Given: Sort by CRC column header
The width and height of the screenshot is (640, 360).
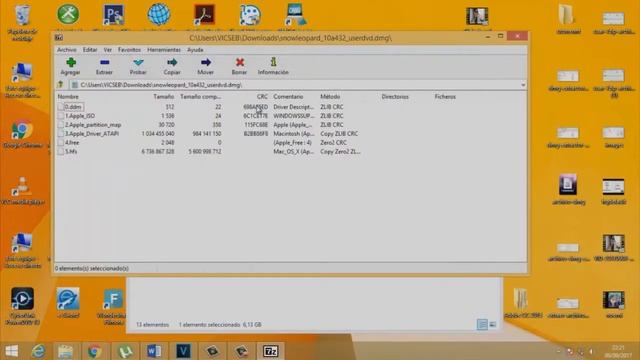Looking at the screenshot, I should click(x=262, y=97).
